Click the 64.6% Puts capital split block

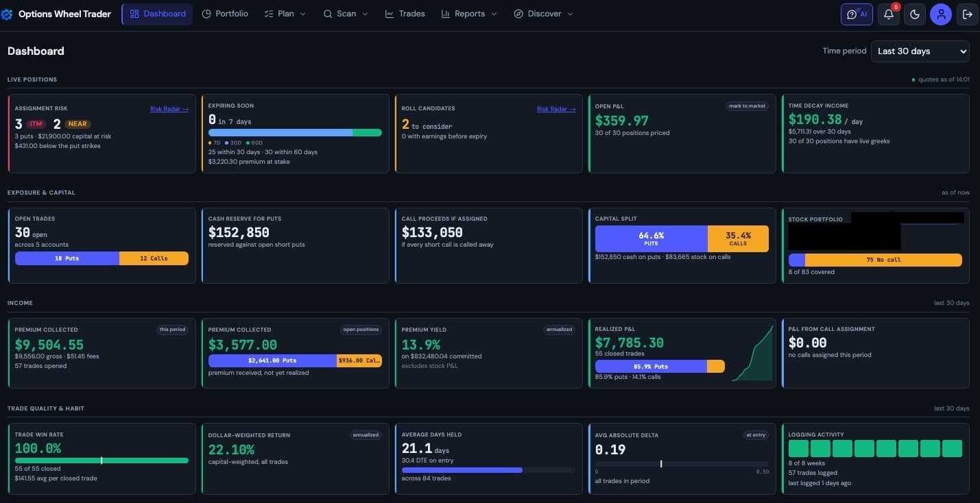[652, 238]
